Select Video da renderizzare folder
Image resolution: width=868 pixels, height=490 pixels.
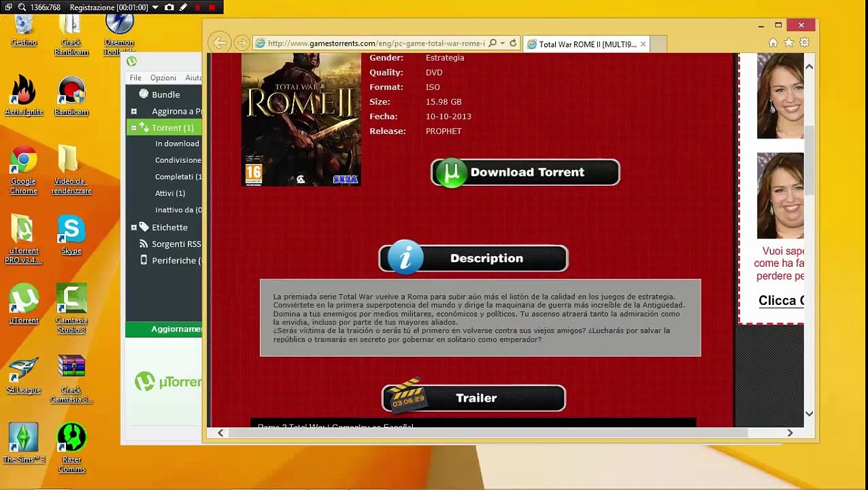(x=71, y=170)
